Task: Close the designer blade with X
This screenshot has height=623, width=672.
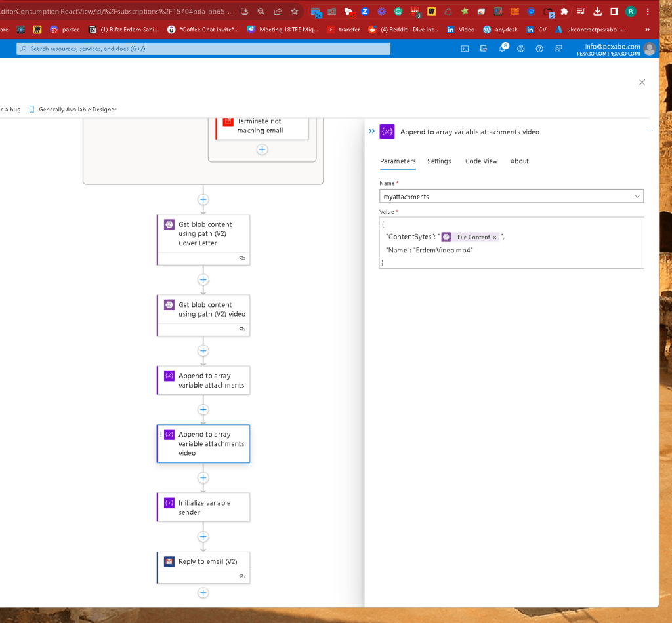Action: pos(642,82)
